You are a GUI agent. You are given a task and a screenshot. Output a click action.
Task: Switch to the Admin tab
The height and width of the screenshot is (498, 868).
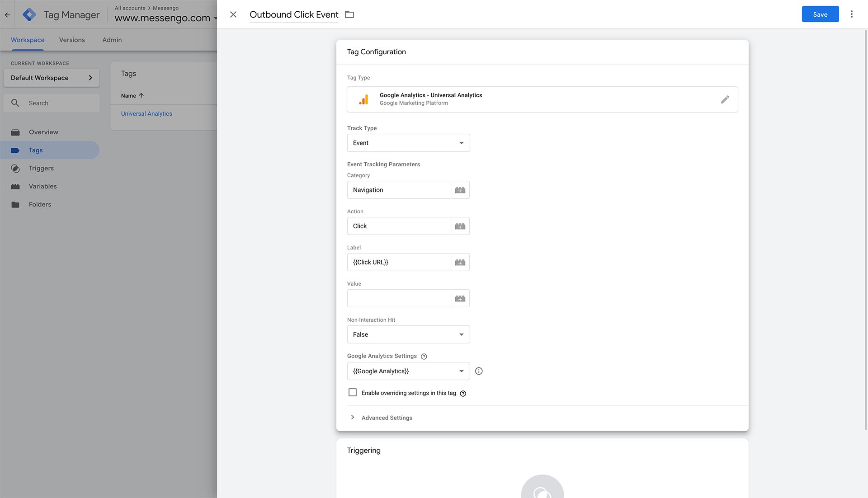point(112,40)
